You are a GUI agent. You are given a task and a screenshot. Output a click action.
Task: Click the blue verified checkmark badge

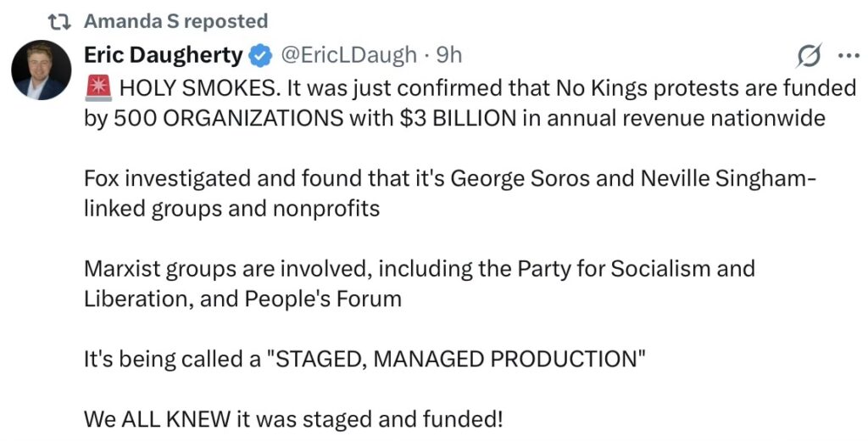(259, 56)
